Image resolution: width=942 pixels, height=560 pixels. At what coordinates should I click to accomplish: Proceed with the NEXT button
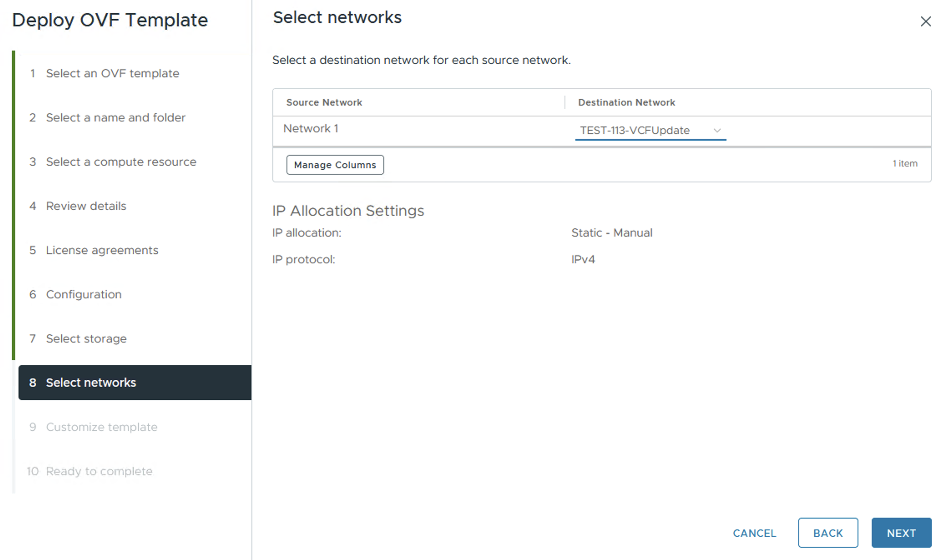pyautogui.click(x=901, y=533)
